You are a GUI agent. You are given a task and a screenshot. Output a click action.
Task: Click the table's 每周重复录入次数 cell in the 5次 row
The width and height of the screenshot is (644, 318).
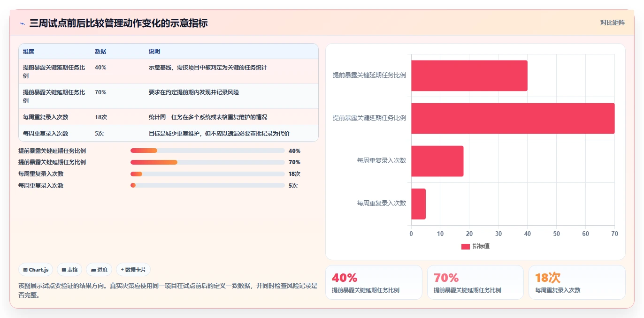tap(46, 134)
